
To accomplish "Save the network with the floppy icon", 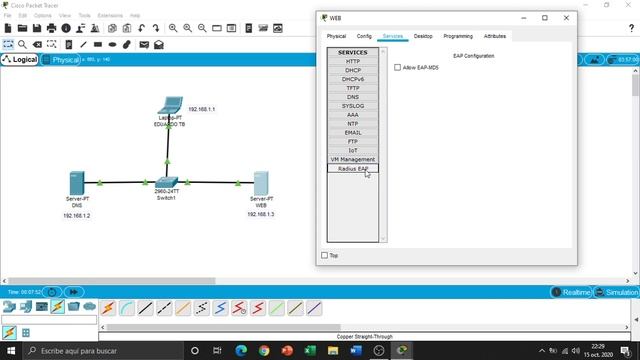I will click(37, 28).
